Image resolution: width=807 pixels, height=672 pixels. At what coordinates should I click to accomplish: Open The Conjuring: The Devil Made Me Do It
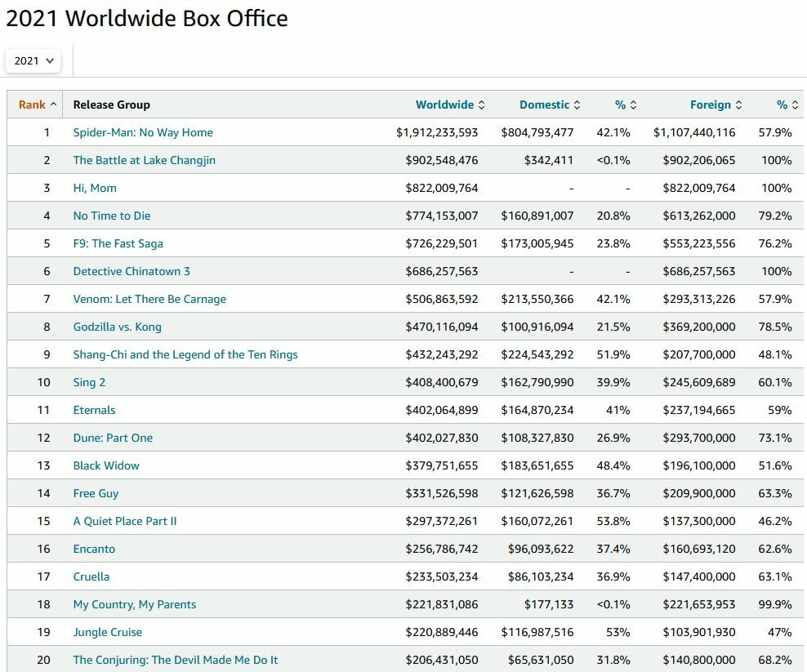176,661
